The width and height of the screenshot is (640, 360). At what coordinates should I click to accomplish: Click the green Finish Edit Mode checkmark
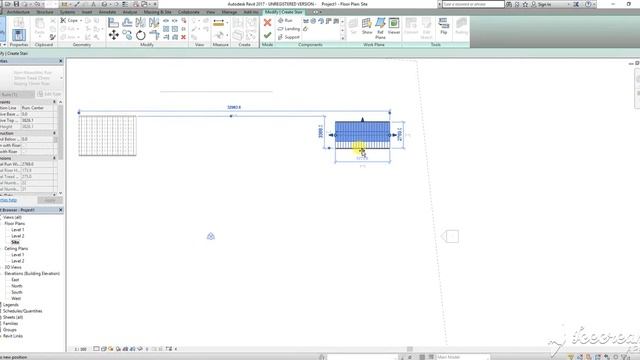[267, 36]
